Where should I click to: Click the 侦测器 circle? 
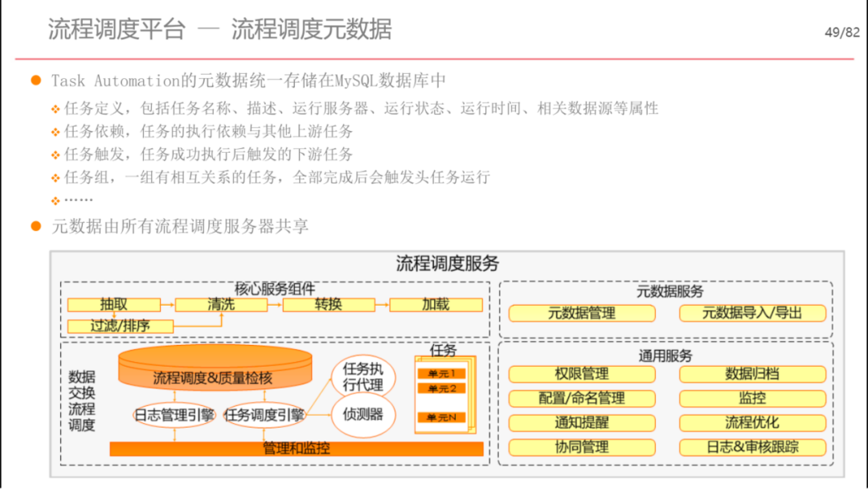point(363,415)
